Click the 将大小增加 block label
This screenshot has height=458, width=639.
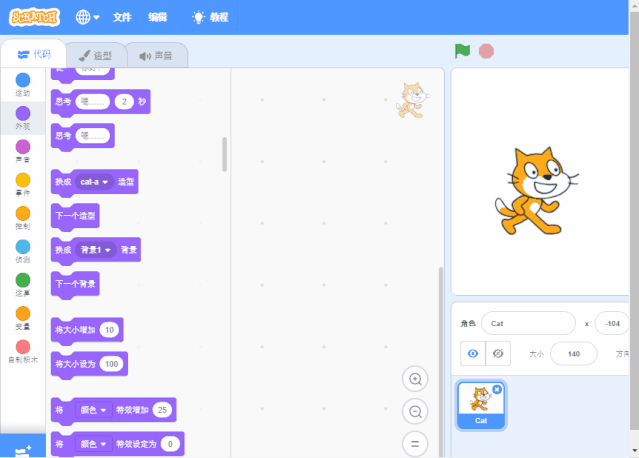point(75,330)
